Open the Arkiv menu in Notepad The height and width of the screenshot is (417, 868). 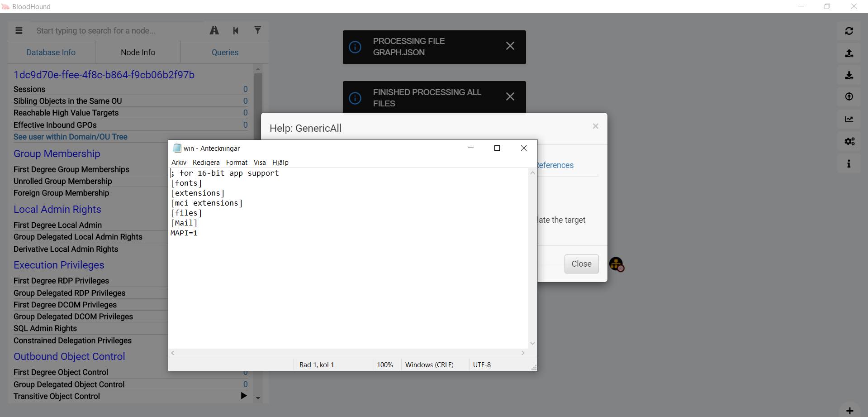tap(179, 162)
